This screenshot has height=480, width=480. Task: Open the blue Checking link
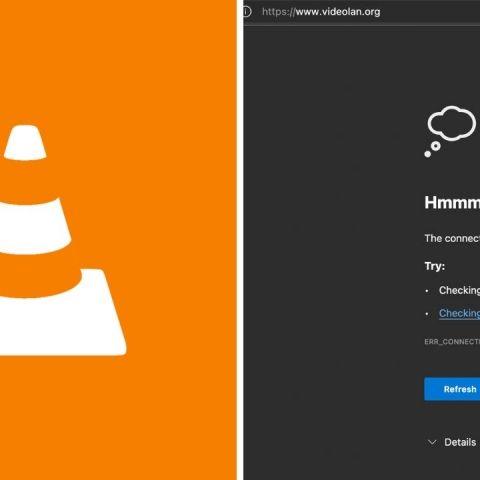coord(459,313)
